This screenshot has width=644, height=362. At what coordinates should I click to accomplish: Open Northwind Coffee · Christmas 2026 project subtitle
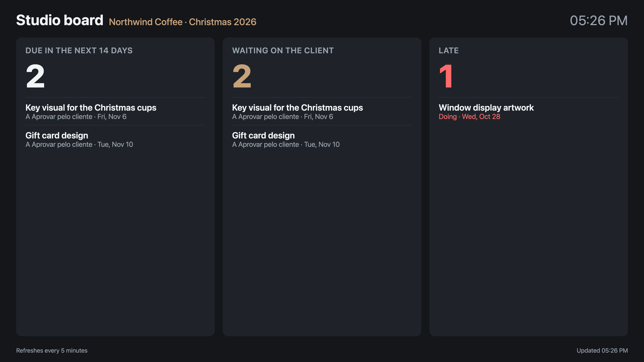[182, 22]
